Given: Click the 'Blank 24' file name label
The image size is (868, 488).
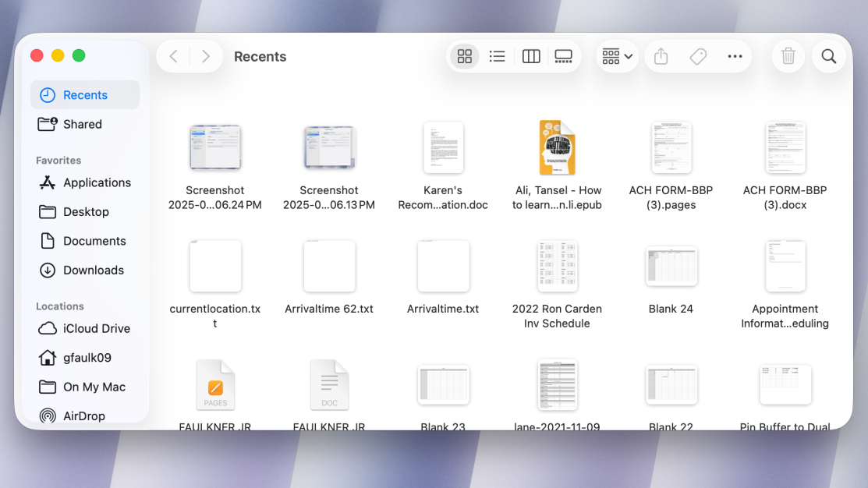Looking at the screenshot, I should (x=671, y=309).
